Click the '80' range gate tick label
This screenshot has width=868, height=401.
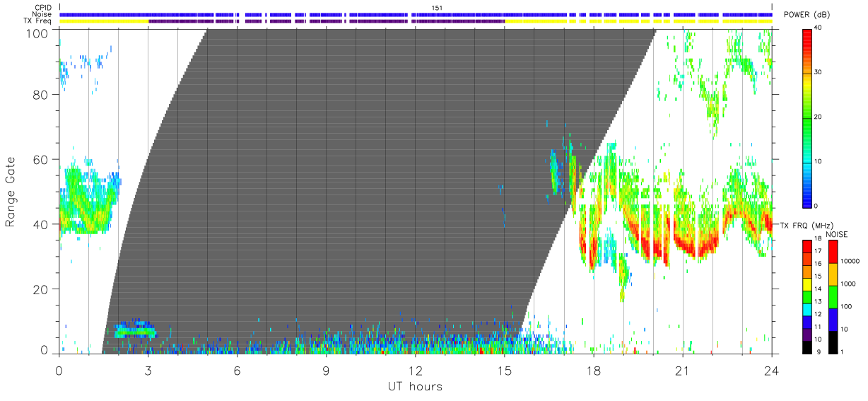(42, 95)
